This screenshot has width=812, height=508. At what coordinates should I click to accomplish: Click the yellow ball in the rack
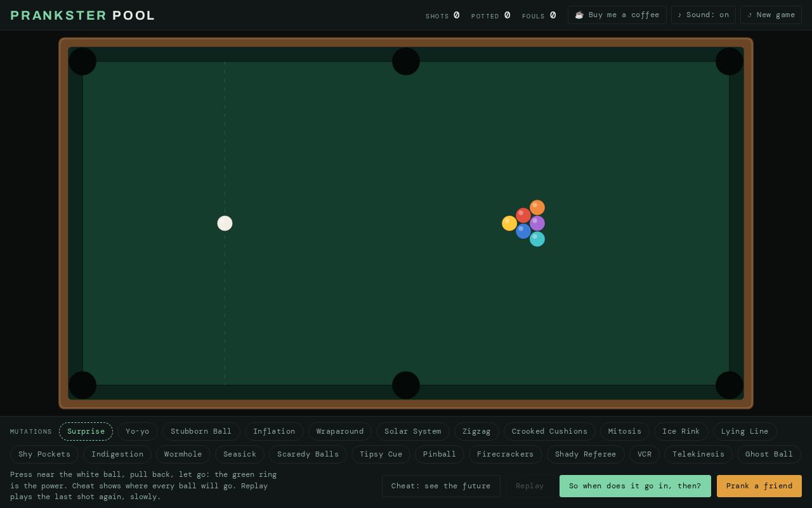click(509, 223)
